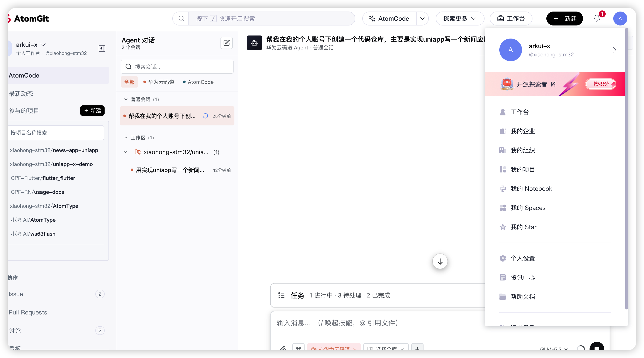The width and height of the screenshot is (644, 358).
Task: Click the black 新建 button in the header
Action: [x=564, y=19]
